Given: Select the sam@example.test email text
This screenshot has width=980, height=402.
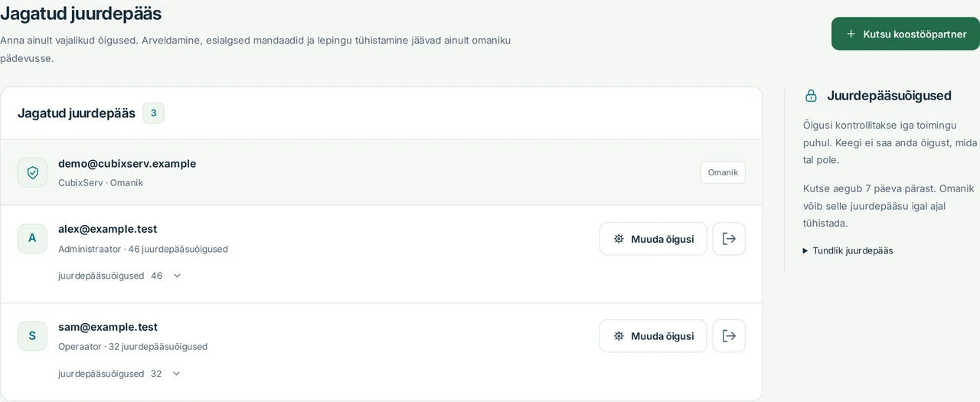Looking at the screenshot, I should [108, 327].
